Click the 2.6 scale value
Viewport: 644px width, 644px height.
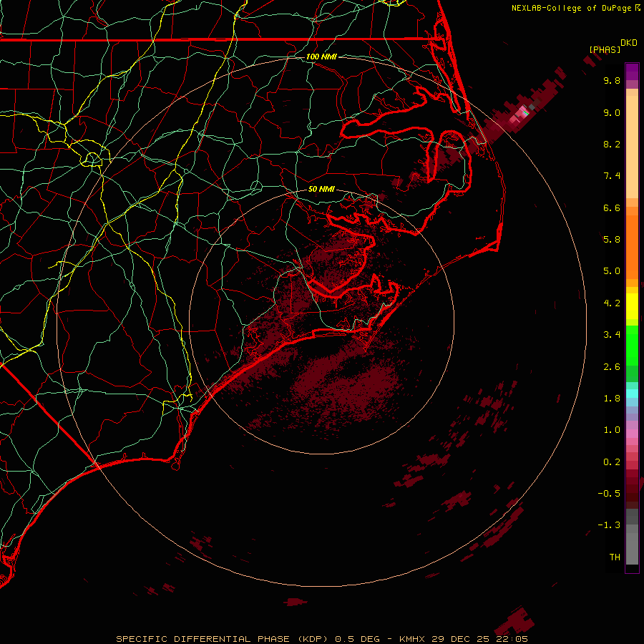[x=612, y=367]
